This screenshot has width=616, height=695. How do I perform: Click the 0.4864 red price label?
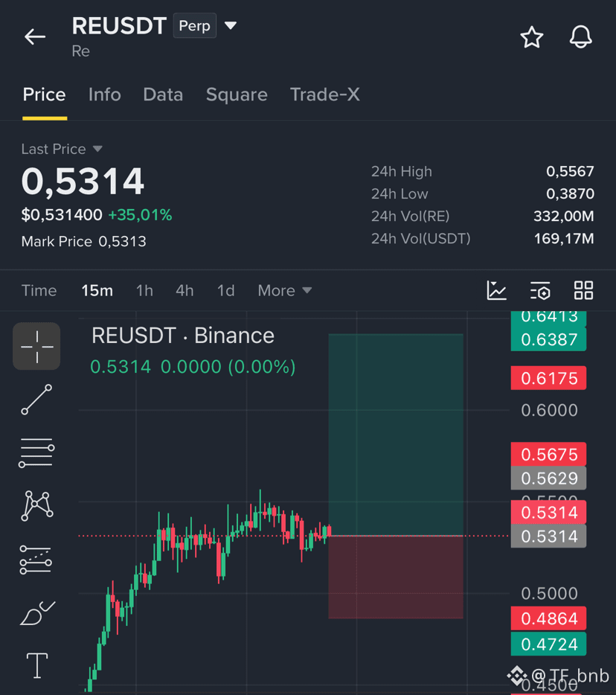[x=548, y=618]
